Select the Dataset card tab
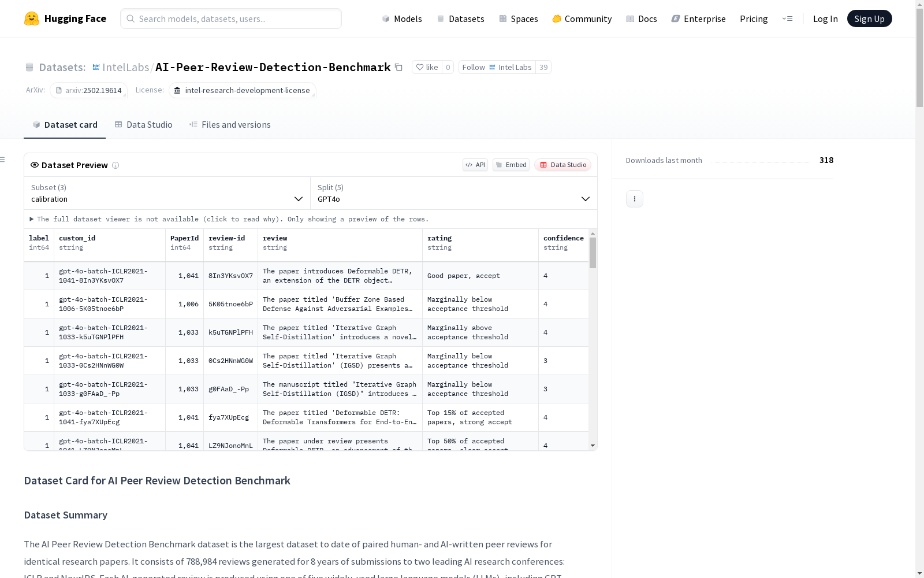The image size is (924, 578). coord(65,125)
